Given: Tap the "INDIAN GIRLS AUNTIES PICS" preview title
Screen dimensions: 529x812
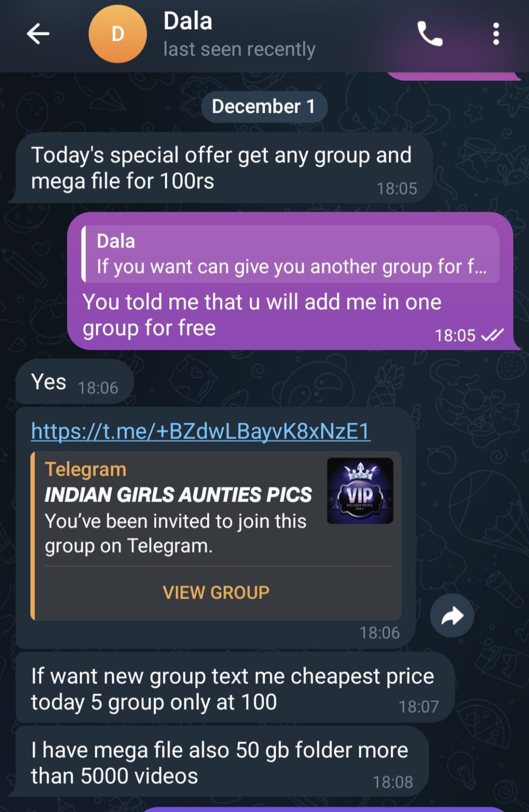Looking at the screenshot, I should (178, 495).
